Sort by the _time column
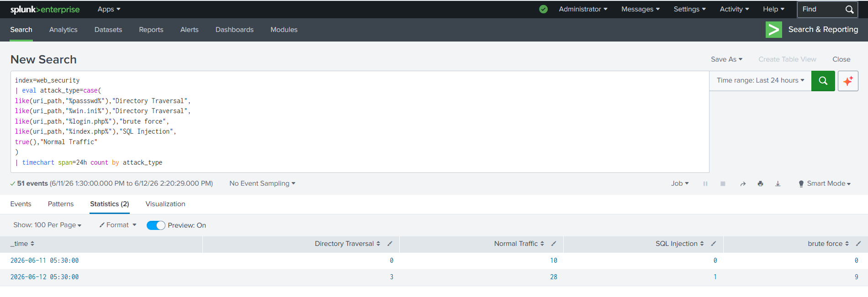Screen dimensions: 868x297 point(22,244)
